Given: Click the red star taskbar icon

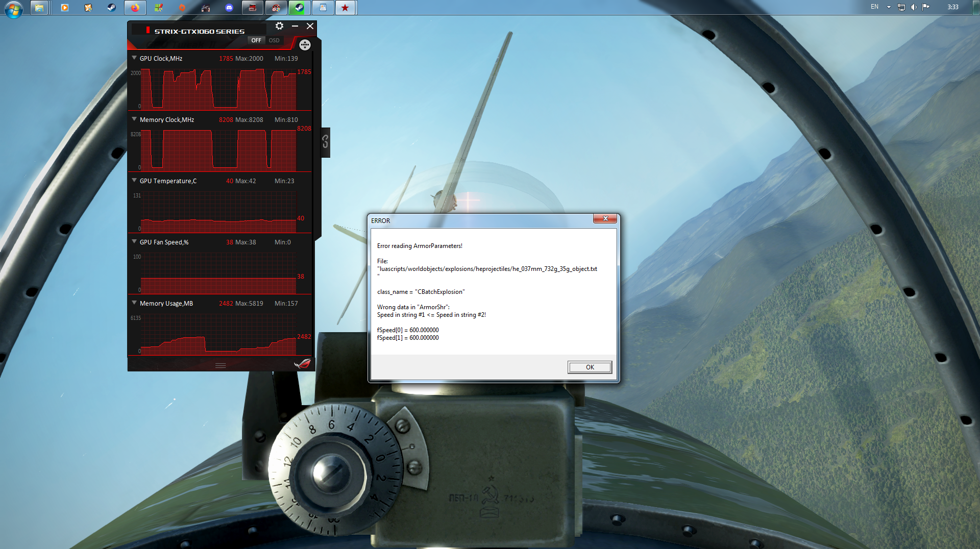Looking at the screenshot, I should pyautogui.click(x=346, y=8).
